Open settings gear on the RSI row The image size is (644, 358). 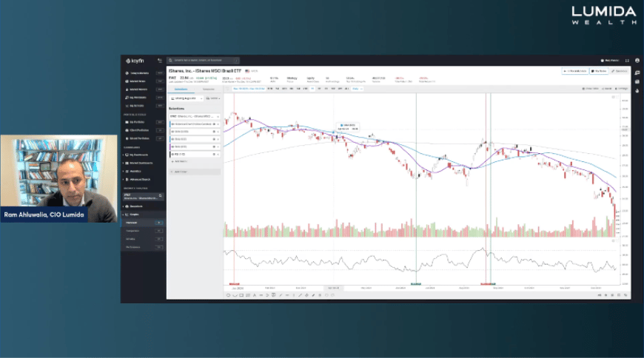(x=214, y=155)
